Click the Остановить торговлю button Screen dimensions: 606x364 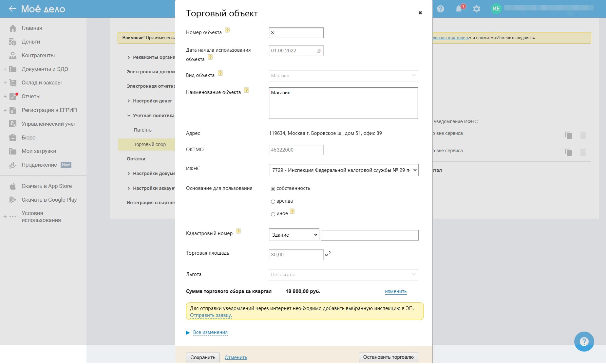coord(388,357)
